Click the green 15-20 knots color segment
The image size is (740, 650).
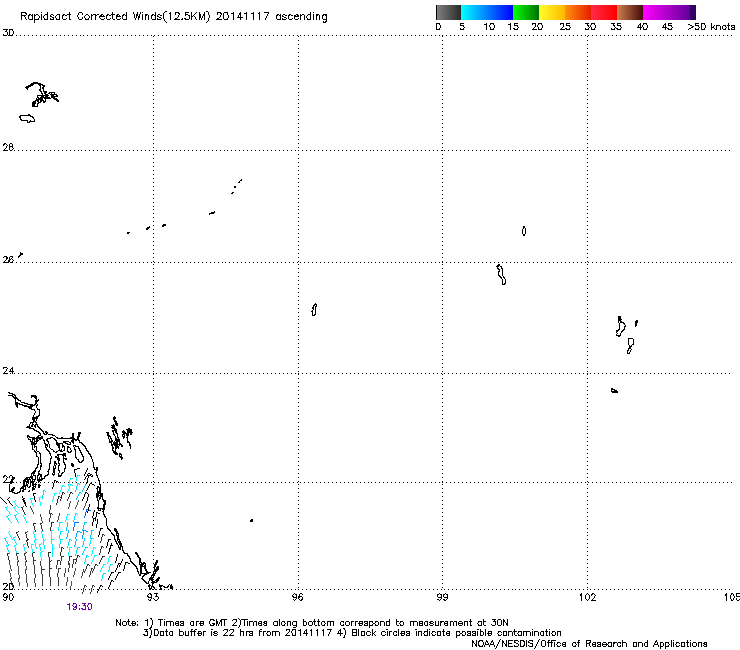tap(526, 12)
